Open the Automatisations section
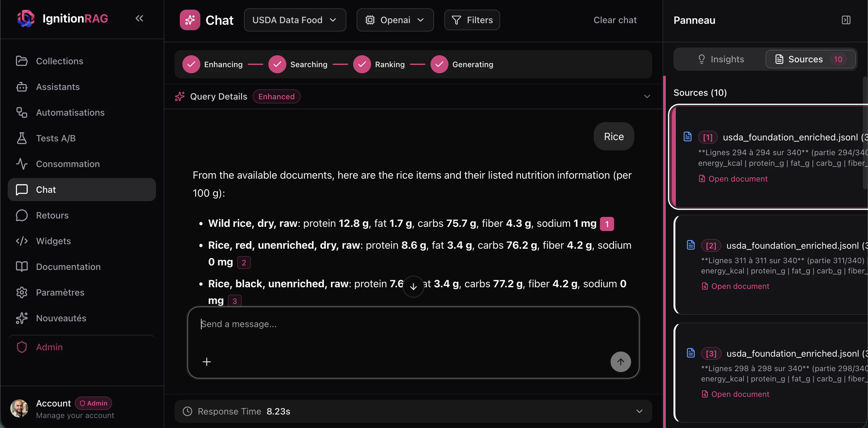The image size is (868, 428). 70,112
